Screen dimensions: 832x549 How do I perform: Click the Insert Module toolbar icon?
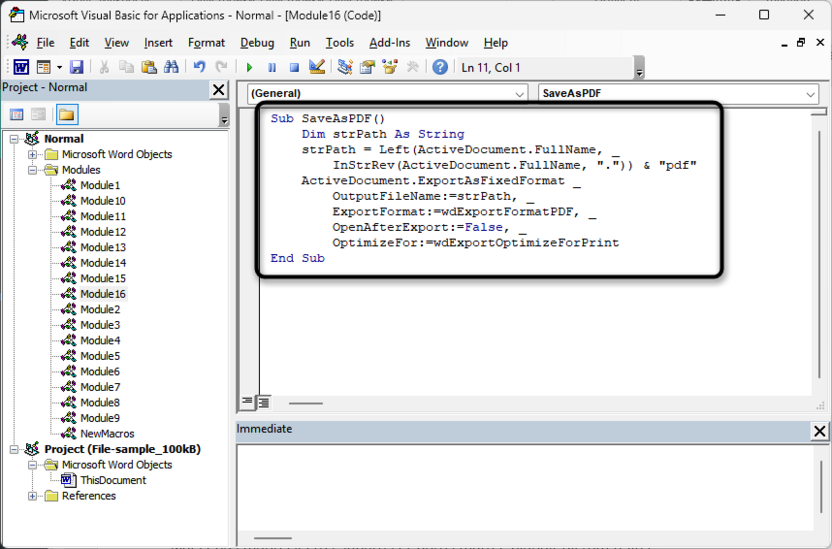[44, 67]
